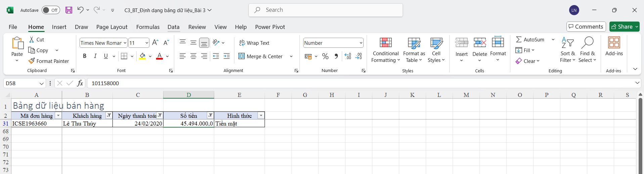The image size is (644, 174).
Task: Click the Increase Indent icon
Action: pos(227,56)
